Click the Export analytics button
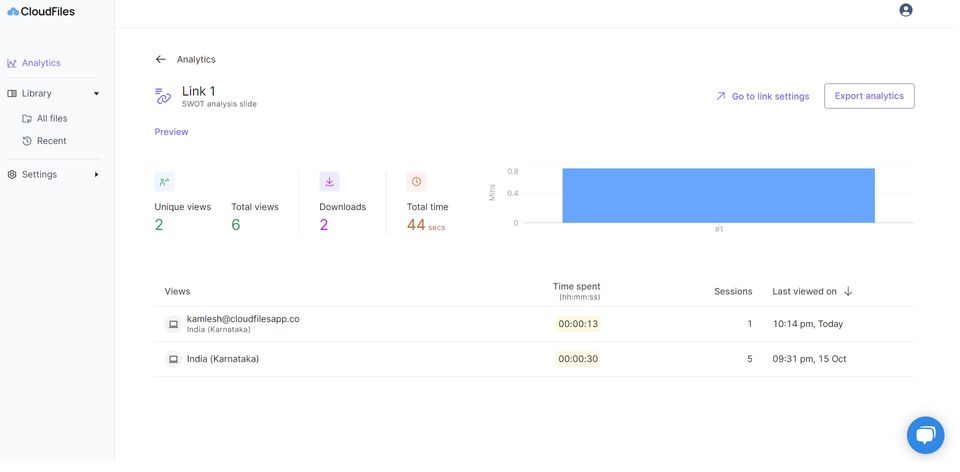The image size is (960, 472). [x=869, y=96]
